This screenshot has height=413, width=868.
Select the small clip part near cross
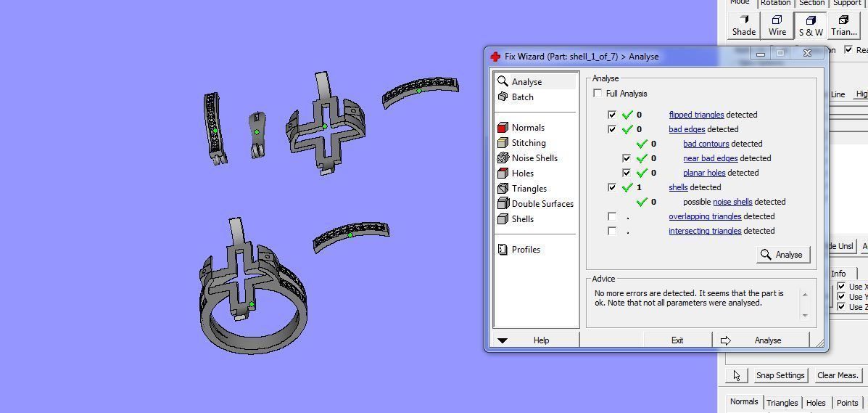(256, 135)
